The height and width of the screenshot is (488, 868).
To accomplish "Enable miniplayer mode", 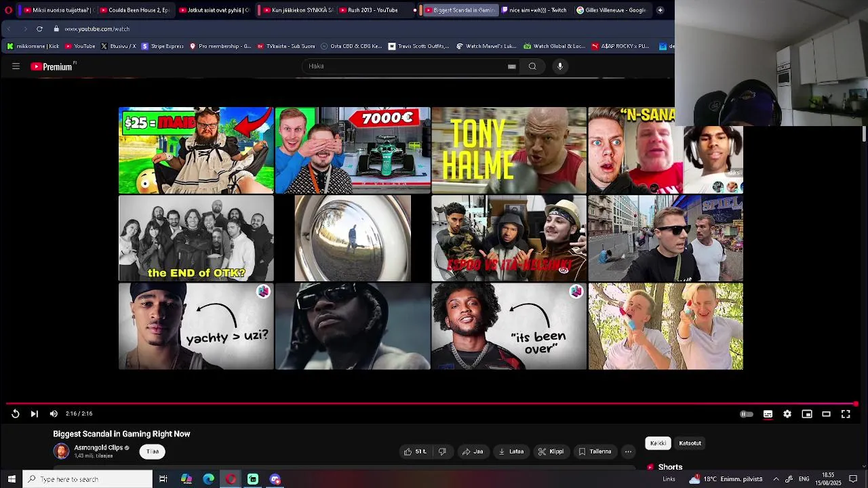I will (x=807, y=414).
